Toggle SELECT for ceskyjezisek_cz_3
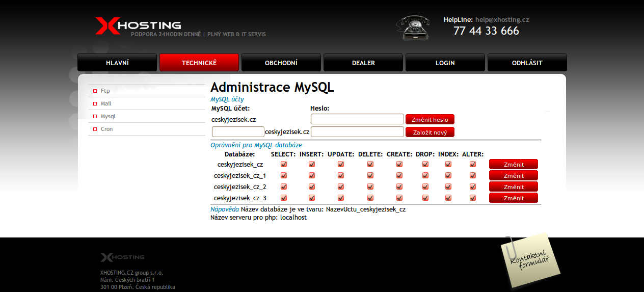The width and height of the screenshot is (644, 292). click(284, 198)
